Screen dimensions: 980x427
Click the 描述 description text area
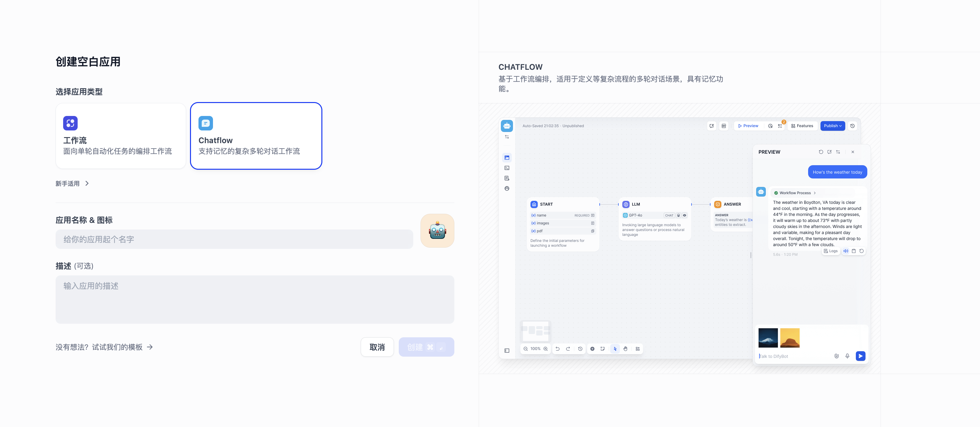coord(255,300)
